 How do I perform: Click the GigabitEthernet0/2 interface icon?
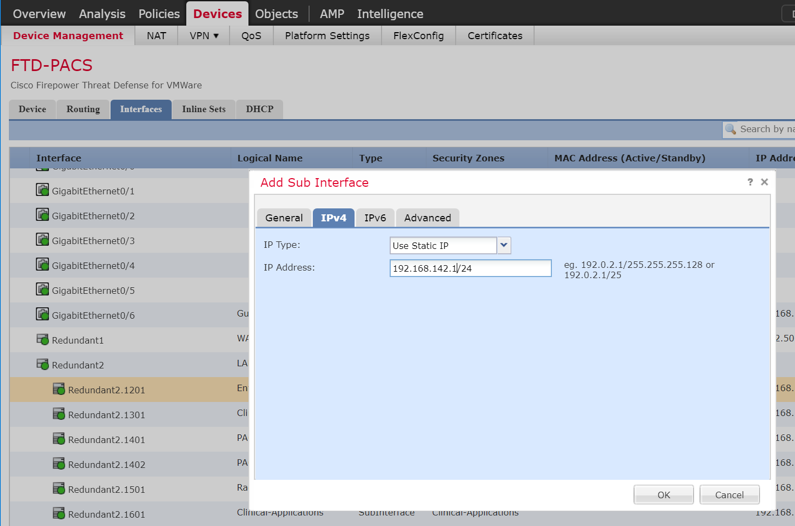click(43, 215)
